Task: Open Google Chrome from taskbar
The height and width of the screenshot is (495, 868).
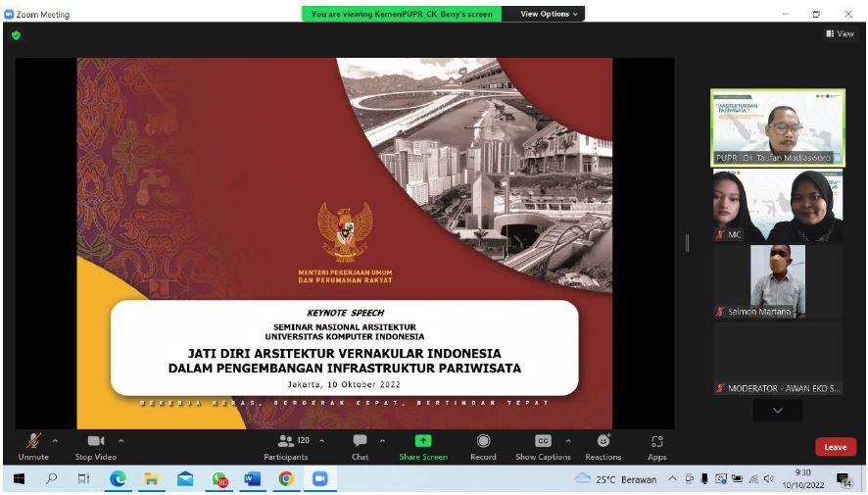Action: (286, 479)
